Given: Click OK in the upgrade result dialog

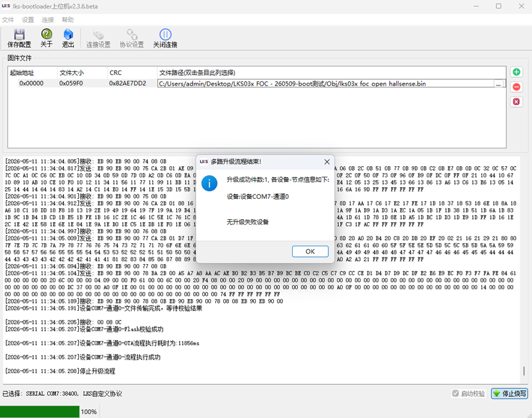Looking at the screenshot, I should pyautogui.click(x=310, y=252).
